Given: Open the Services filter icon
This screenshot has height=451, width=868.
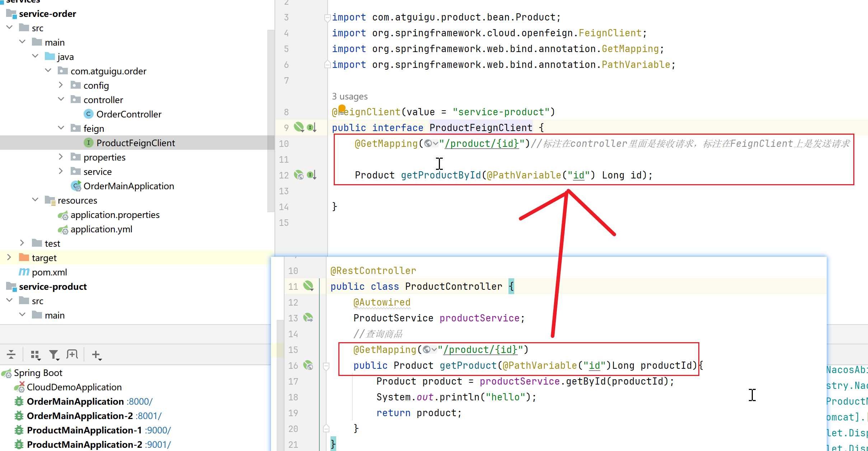Looking at the screenshot, I should [54, 355].
